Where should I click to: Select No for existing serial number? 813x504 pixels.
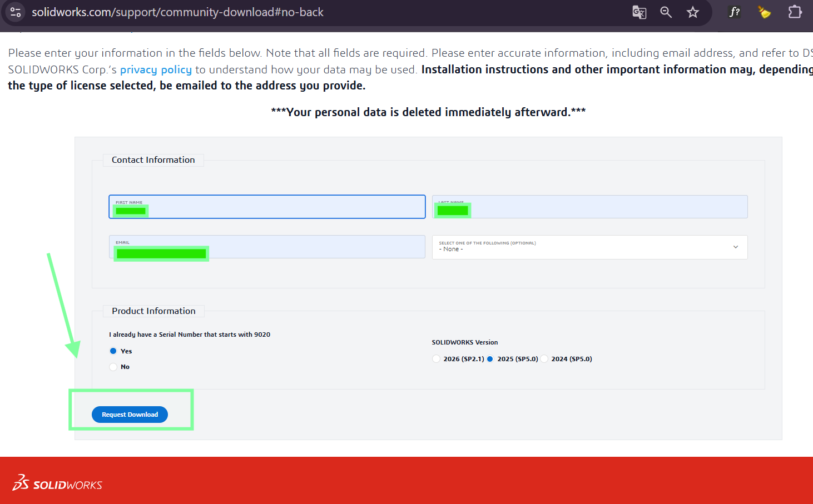point(113,367)
